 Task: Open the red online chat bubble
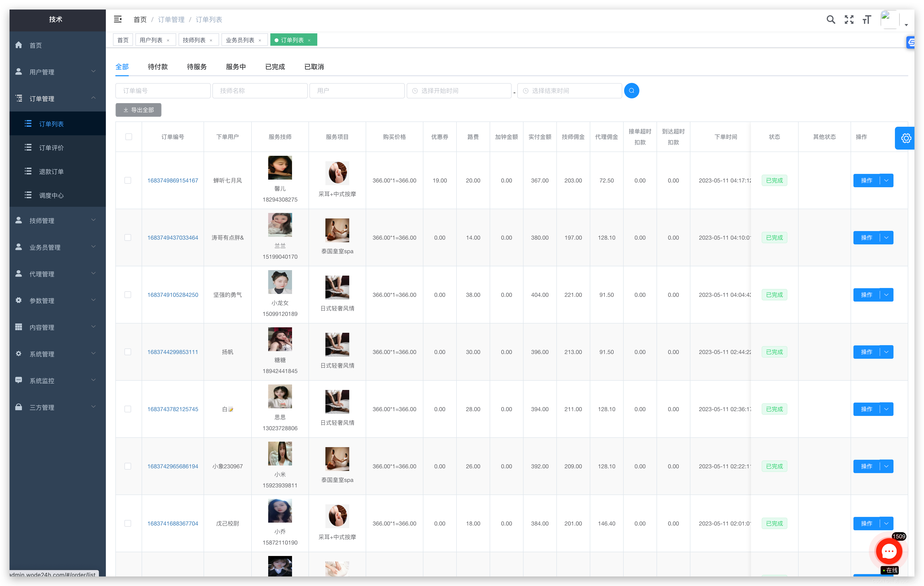(x=889, y=551)
